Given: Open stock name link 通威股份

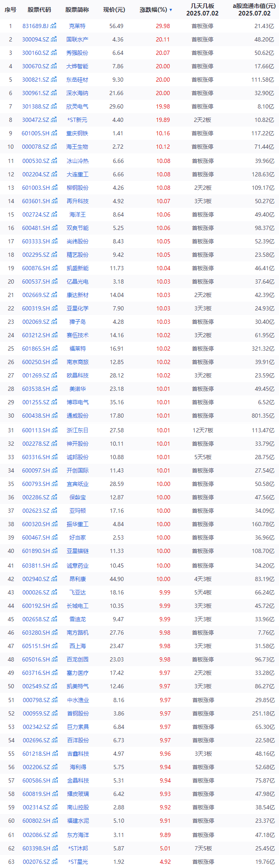Looking at the screenshot, I should (x=78, y=416).
